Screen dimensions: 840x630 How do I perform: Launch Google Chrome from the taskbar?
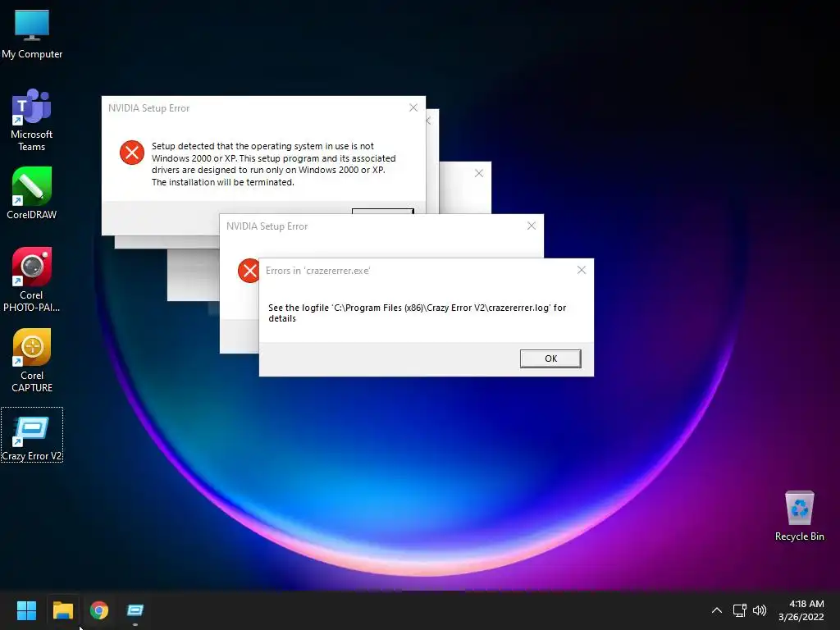(x=99, y=610)
